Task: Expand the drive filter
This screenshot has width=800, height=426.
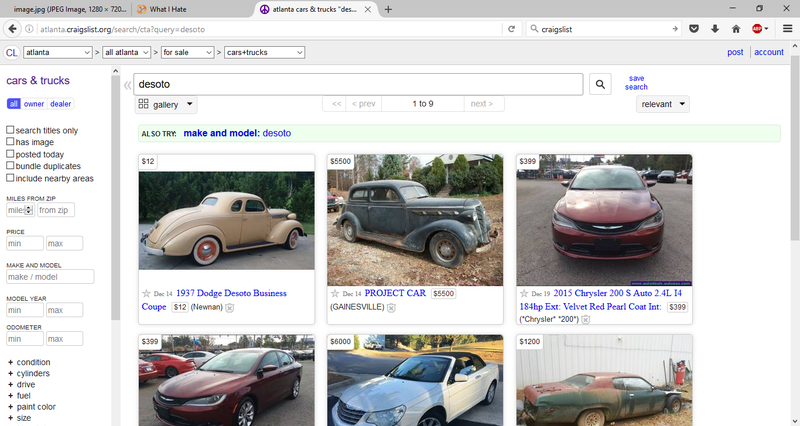Action: click(x=21, y=385)
